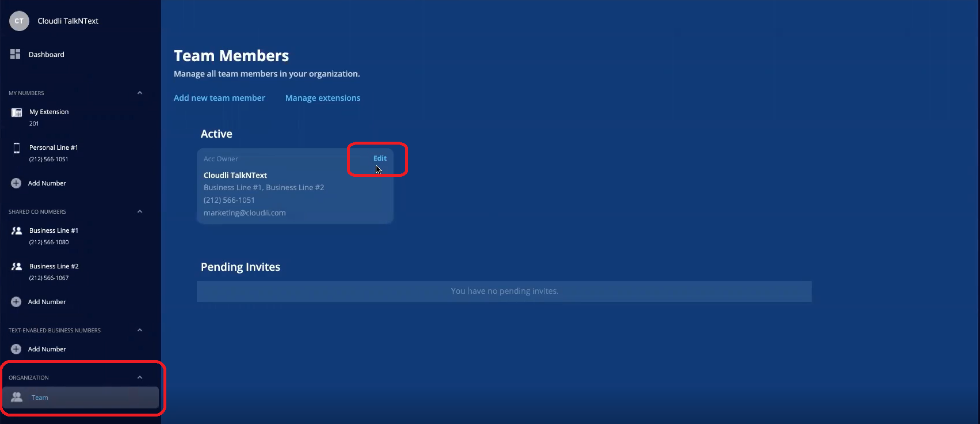
Task: Click the Dashboard grid icon
Action: pos(16,54)
